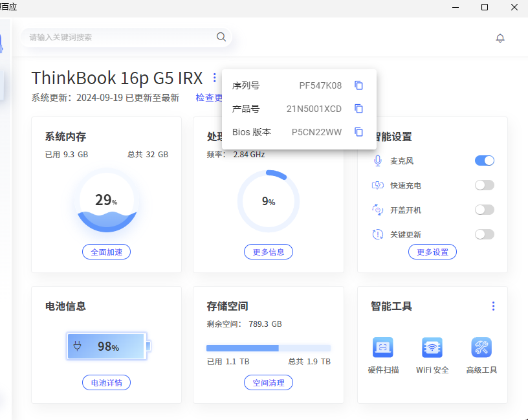Click the 9% processor usage ring
Screen dimensions: 528x420
269,201
